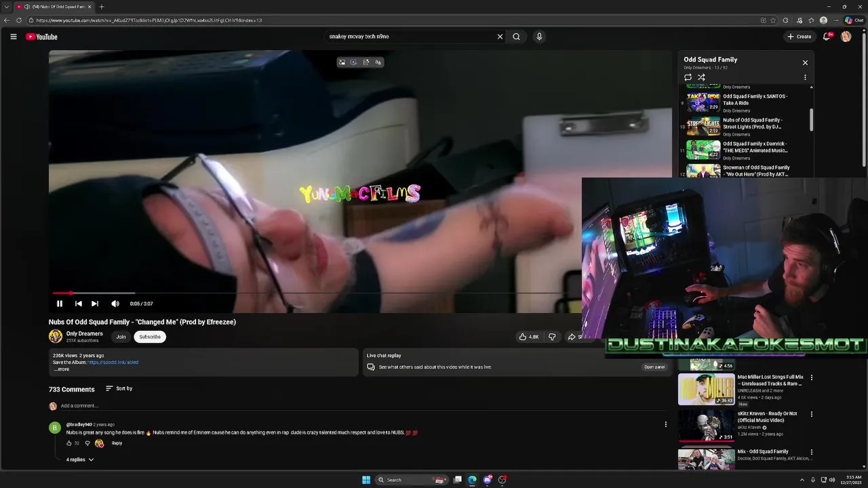
Task: Dislike the video with thumbs down
Action: click(x=552, y=337)
